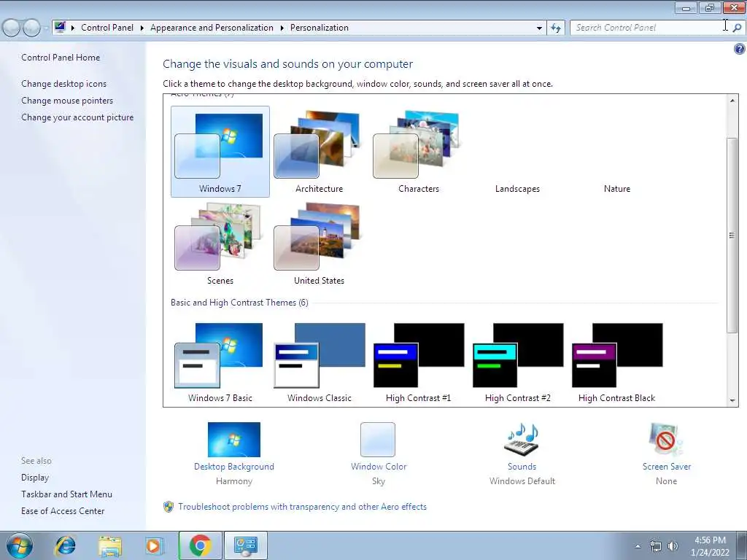
Task: Choose the Characters theme
Action: click(418, 152)
